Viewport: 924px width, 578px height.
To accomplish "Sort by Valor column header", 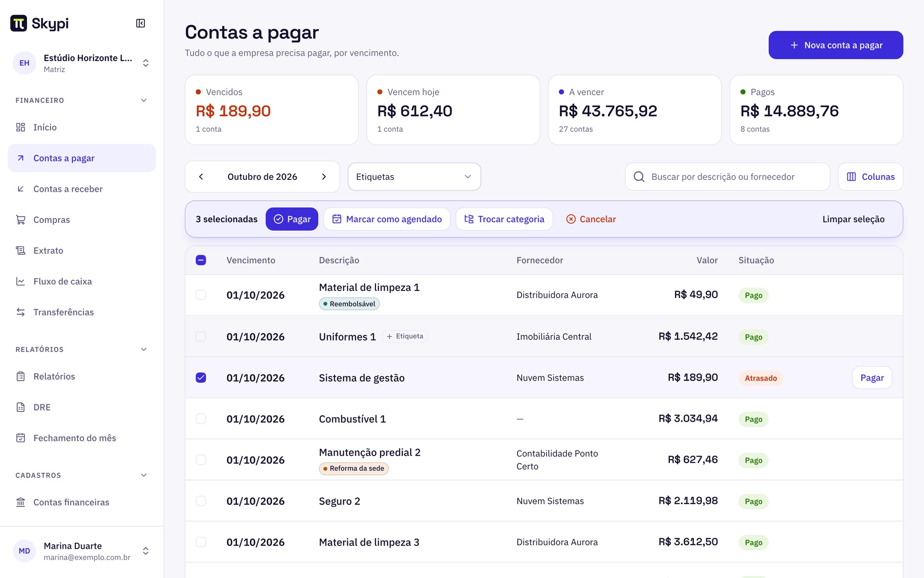I will (x=707, y=260).
